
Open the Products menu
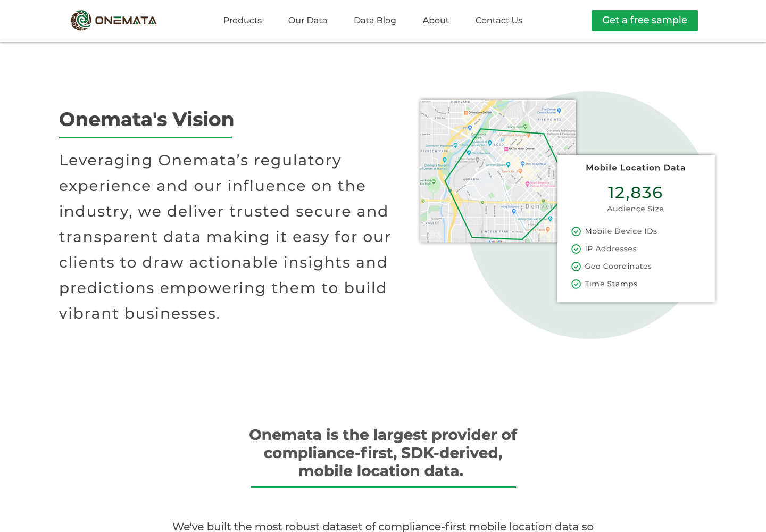tap(243, 20)
